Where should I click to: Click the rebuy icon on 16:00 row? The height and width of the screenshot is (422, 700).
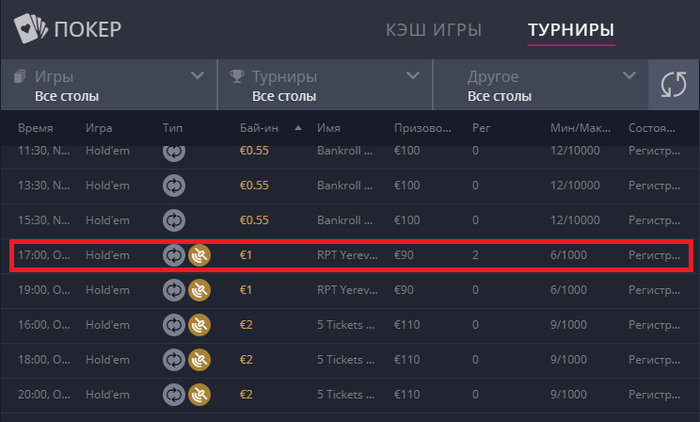point(174,325)
